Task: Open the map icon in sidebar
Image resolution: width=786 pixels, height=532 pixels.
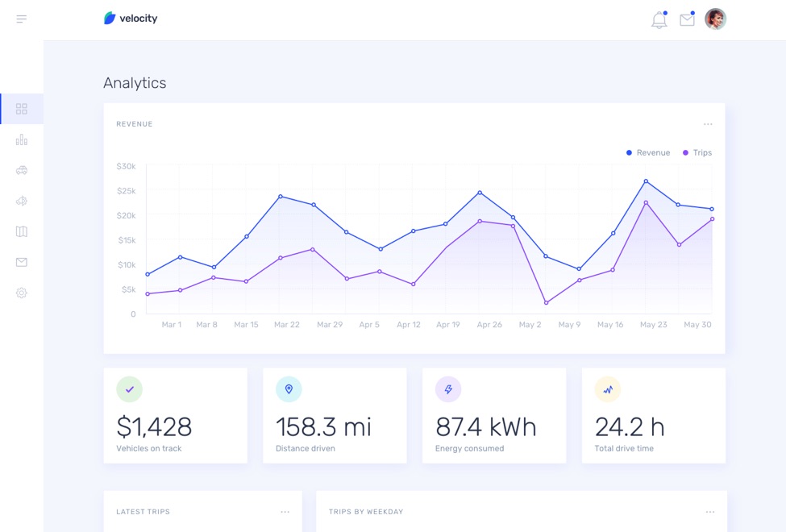Action: coord(22,231)
